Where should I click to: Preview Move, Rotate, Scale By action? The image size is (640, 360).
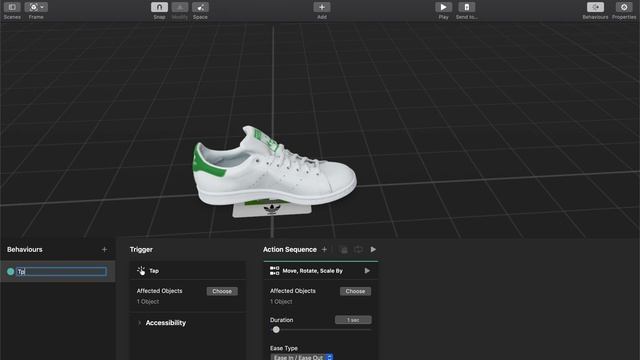[x=367, y=271]
